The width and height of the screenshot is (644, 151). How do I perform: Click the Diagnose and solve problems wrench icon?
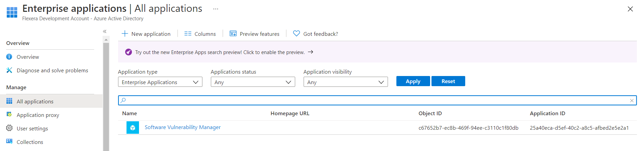click(9, 70)
